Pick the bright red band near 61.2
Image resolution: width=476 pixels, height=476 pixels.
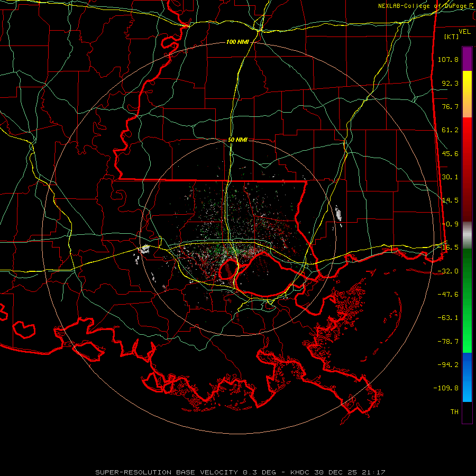[467, 134]
